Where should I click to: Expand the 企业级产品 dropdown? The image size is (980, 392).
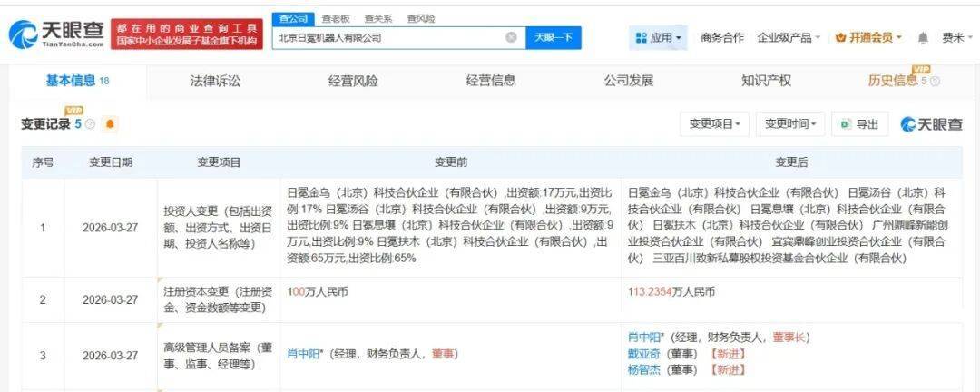click(789, 37)
